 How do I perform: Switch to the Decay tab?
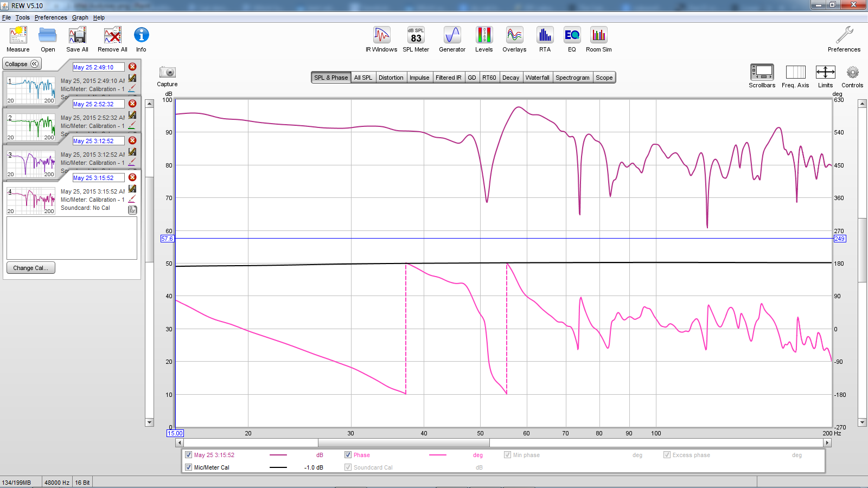click(511, 78)
